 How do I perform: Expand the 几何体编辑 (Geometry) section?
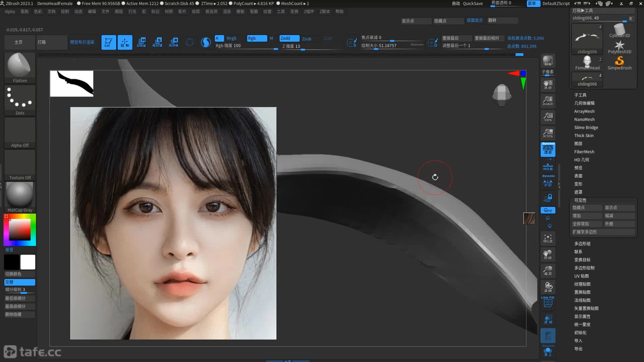pyautogui.click(x=584, y=103)
